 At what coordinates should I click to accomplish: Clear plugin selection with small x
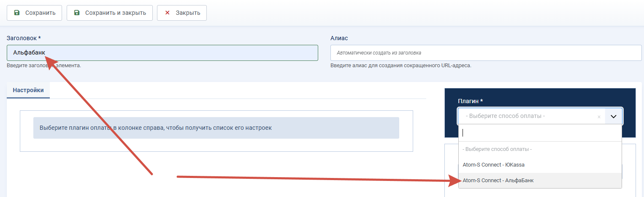coord(599,117)
